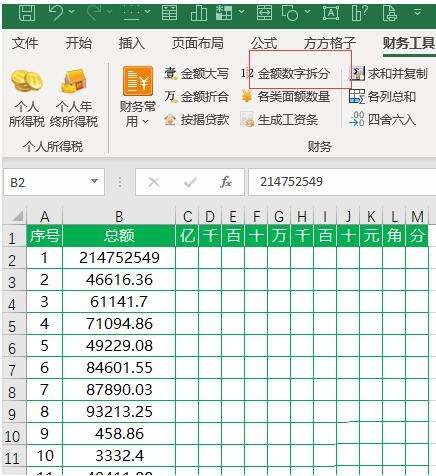
Task: Click the 四舍六入 button
Action: click(382, 120)
